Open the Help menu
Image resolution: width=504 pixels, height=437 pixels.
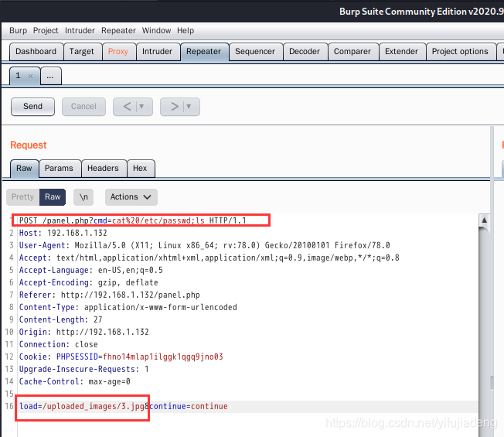coord(186,30)
